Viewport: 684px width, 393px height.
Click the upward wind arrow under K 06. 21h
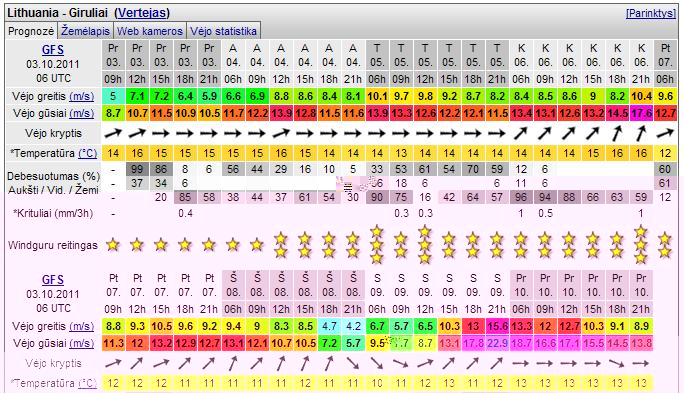click(x=641, y=133)
